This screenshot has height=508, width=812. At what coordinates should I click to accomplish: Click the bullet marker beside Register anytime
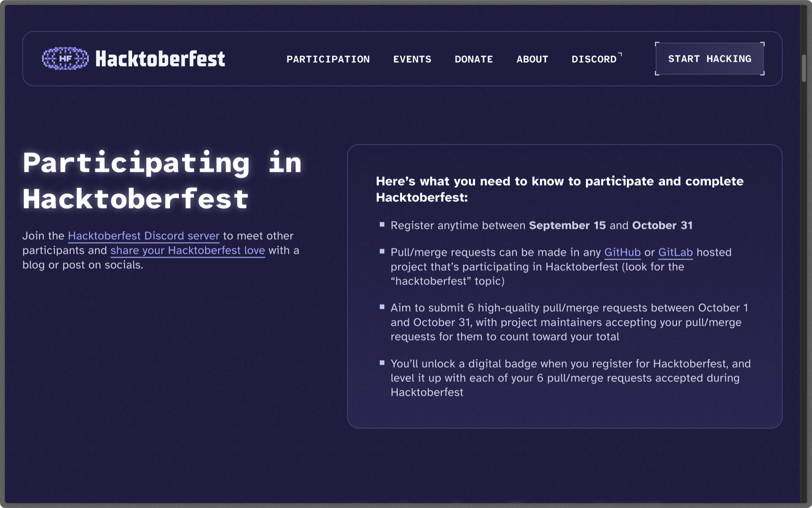(382, 224)
